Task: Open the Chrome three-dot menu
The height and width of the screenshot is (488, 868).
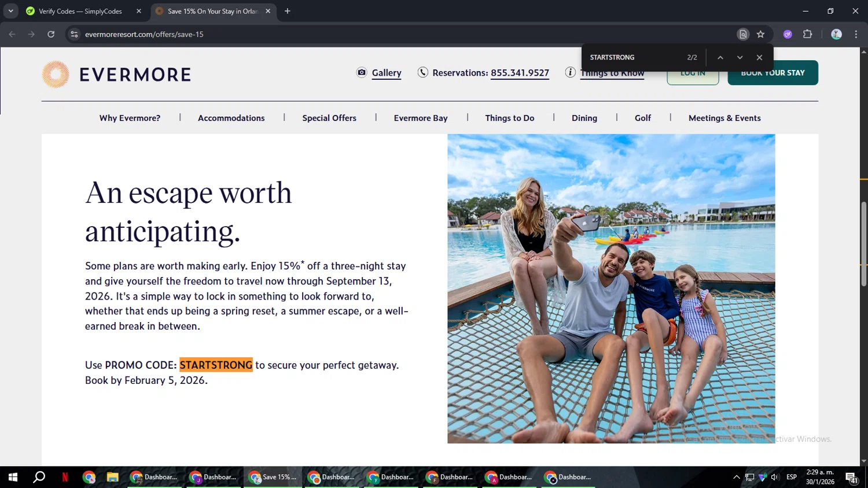Action: coord(856,34)
